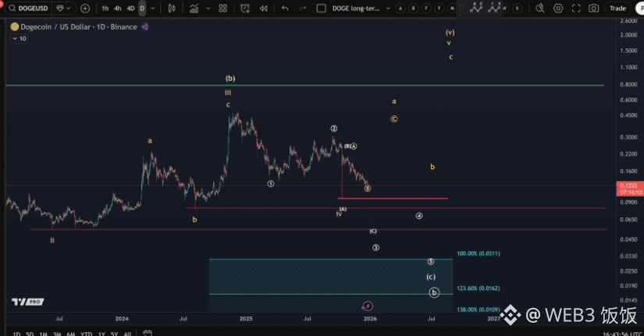Take a chart snapshot with the camera icon
Image resolution: width=644 pixels, height=336 pixels.
tap(594, 9)
